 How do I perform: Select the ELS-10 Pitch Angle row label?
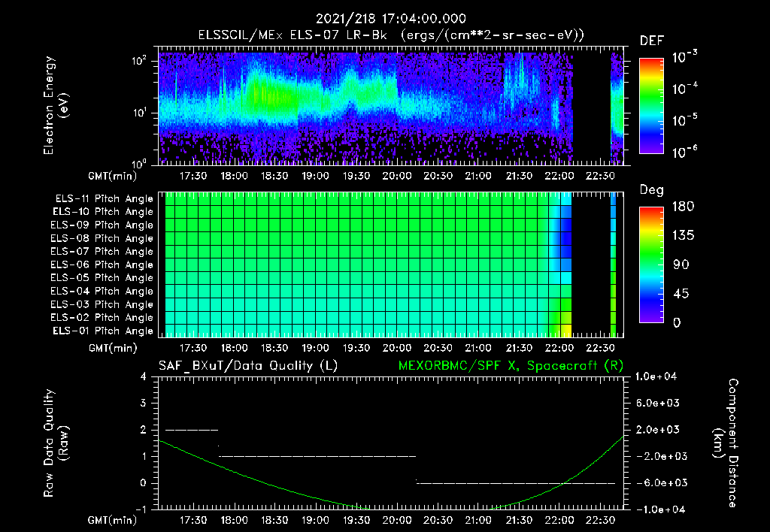click(102, 212)
